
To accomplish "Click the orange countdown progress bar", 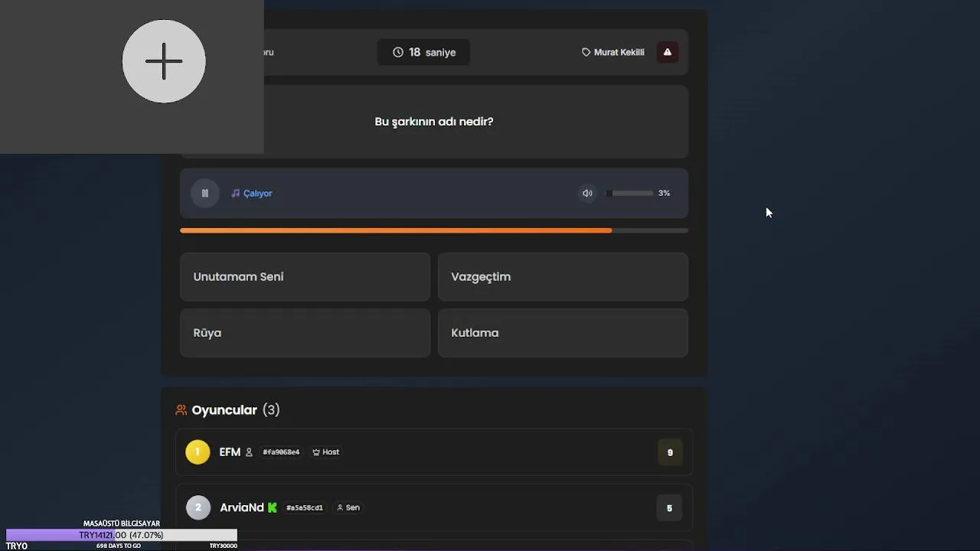I will pos(434,230).
